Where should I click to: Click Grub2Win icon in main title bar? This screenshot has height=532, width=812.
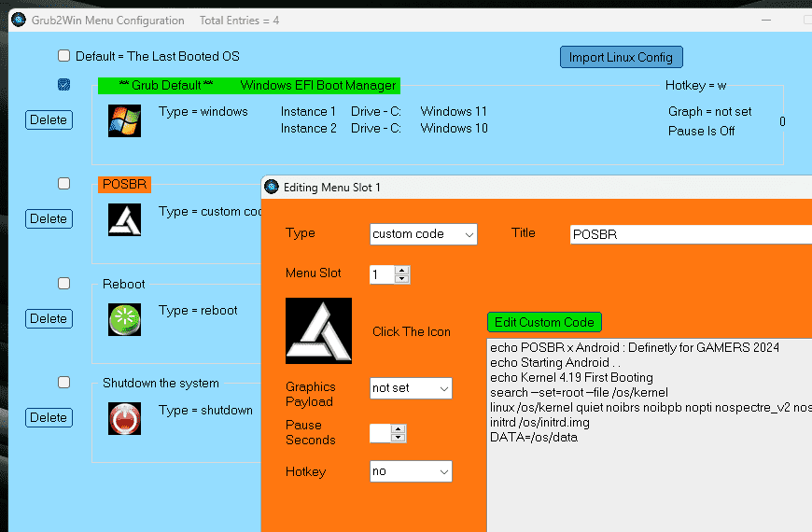pos(18,20)
